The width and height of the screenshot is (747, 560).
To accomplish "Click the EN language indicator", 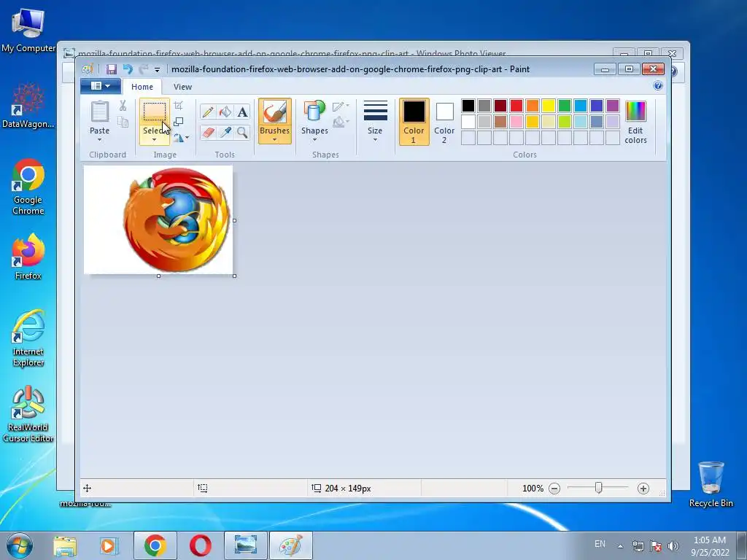I will point(600,544).
